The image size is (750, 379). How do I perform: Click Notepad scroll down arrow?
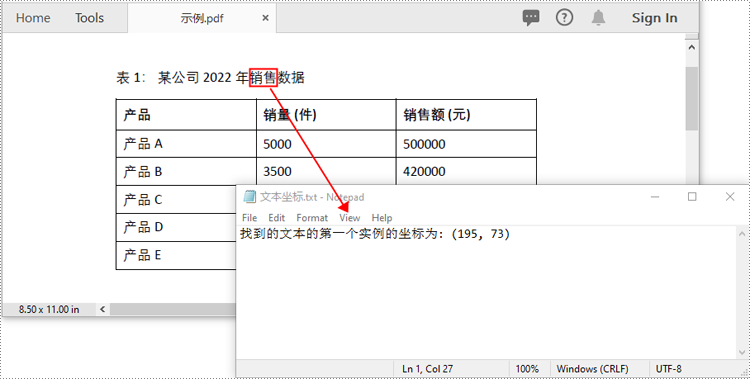(x=743, y=353)
